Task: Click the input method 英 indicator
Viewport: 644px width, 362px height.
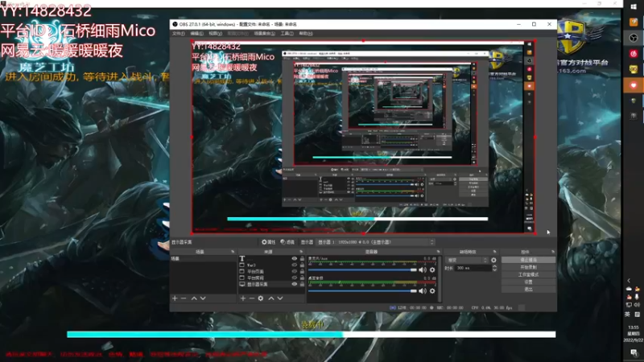Action: (628, 315)
